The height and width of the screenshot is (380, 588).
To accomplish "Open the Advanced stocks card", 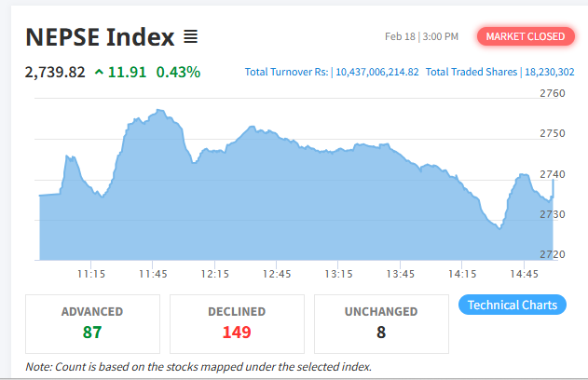I will [92, 322].
